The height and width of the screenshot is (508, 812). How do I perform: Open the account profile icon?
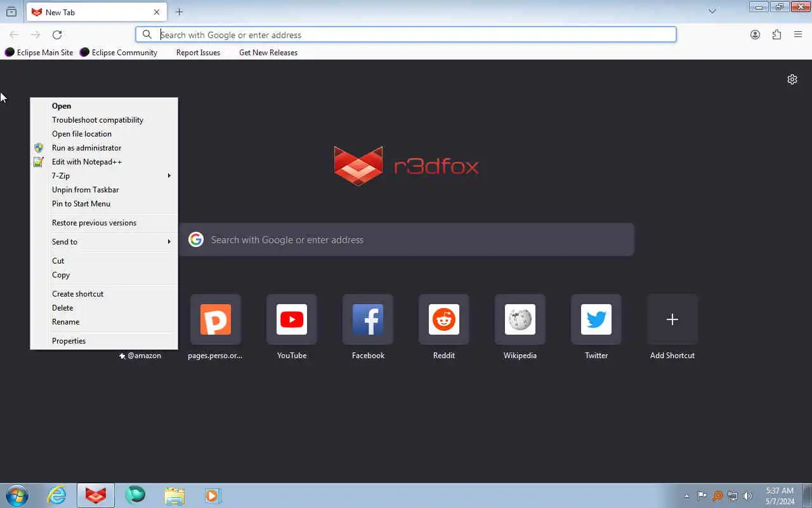(755, 35)
